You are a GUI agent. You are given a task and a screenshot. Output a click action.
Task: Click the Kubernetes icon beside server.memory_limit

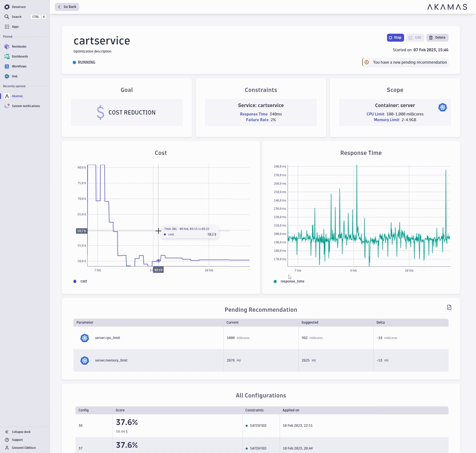pos(84,360)
